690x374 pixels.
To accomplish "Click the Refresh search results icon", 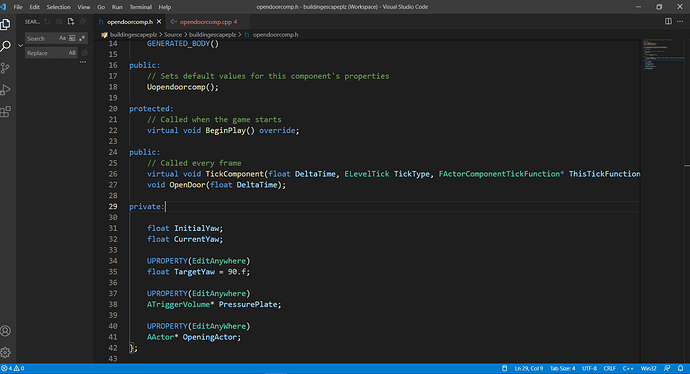I will pyautogui.click(x=47, y=22).
